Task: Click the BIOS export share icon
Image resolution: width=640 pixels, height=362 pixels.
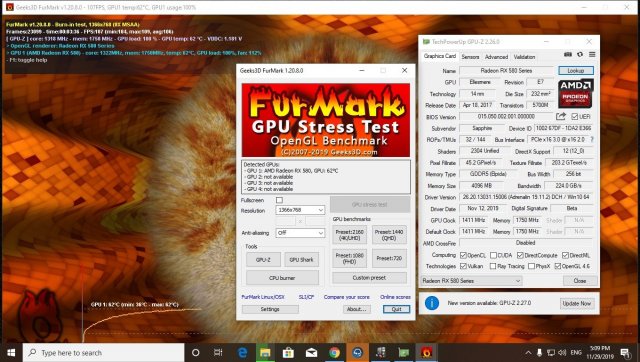Action: tap(561, 117)
